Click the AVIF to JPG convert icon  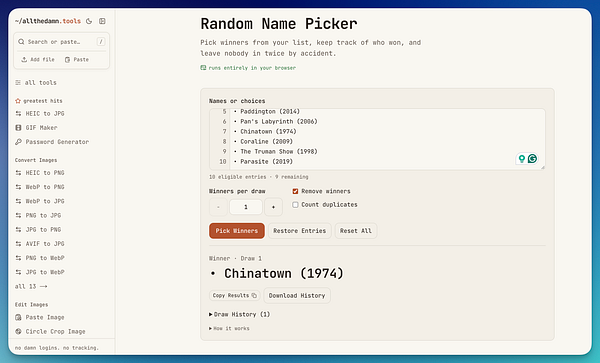[18, 244]
